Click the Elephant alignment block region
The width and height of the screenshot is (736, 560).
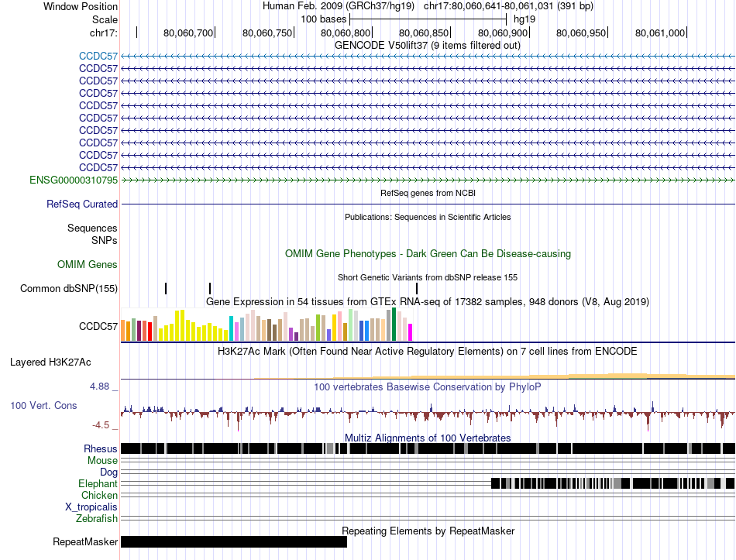point(613,483)
